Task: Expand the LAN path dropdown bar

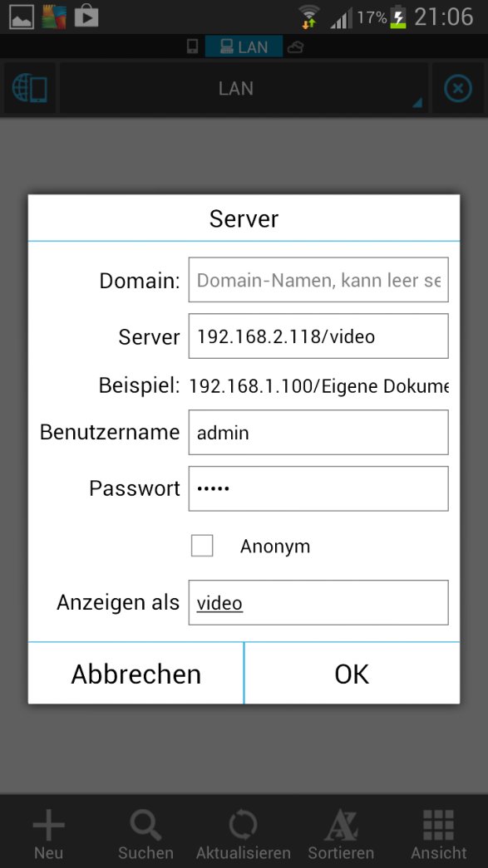Action: (x=244, y=89)
